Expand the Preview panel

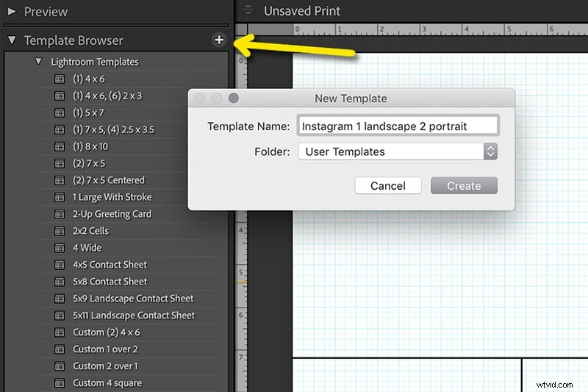pos(12,11)
